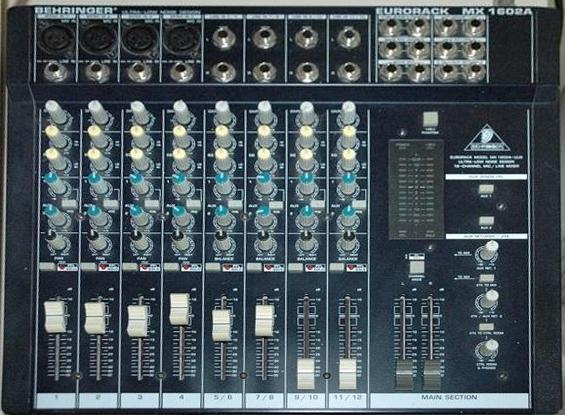Click the channel label '1' at the bottom

click(56, 397)
